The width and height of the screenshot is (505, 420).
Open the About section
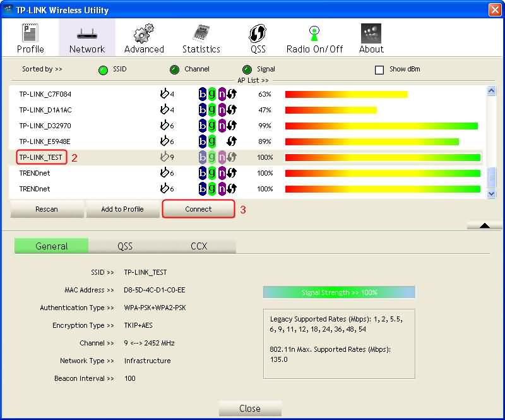(371, 38)
